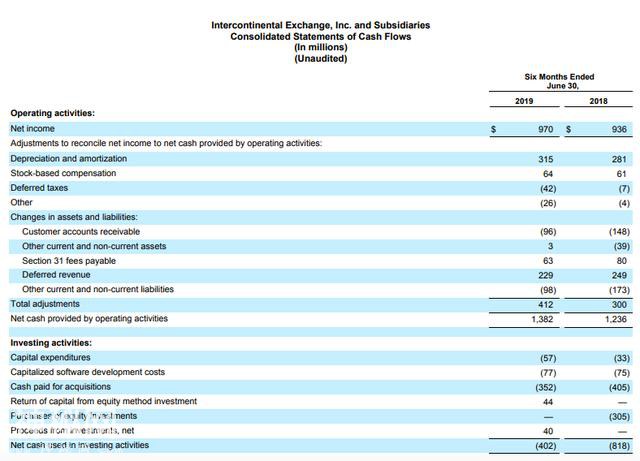The width and height of the screenshot is (640, 461).
Task: Click Stock-based compensation 2018 value 61
Action: pos(621,174)
